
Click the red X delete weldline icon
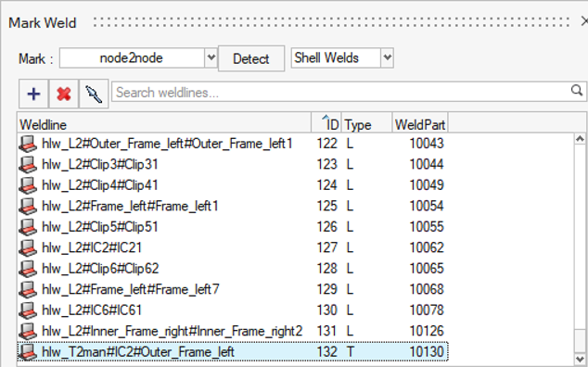[x=63, y=94]
